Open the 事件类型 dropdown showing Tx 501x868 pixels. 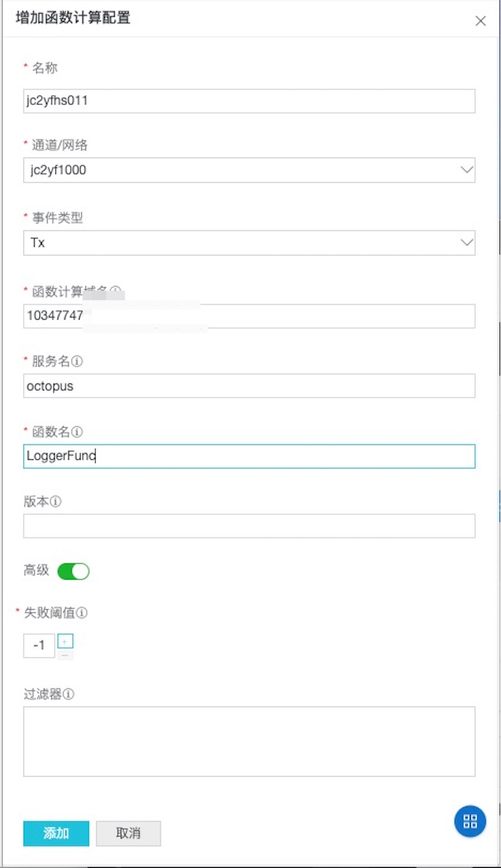click(249, 242)
